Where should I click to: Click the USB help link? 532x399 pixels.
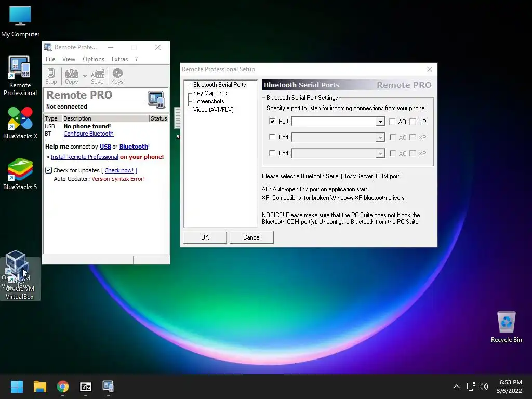click(x=105, y=147)
